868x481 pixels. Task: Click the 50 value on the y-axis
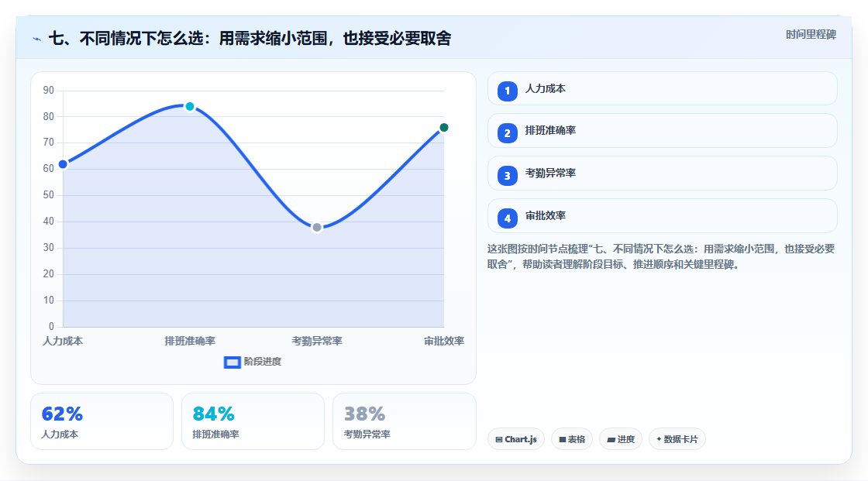(49, 195)
